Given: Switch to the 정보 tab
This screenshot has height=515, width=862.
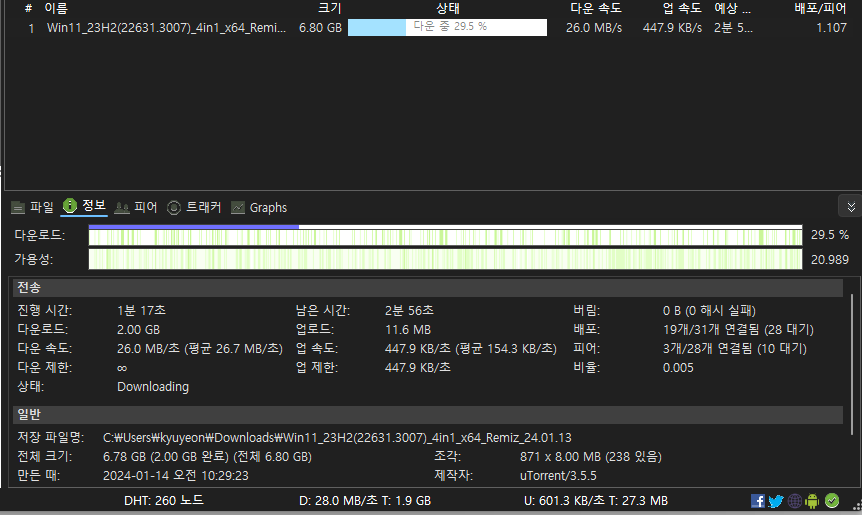Looking at the screenshot, I should point(84,206).
